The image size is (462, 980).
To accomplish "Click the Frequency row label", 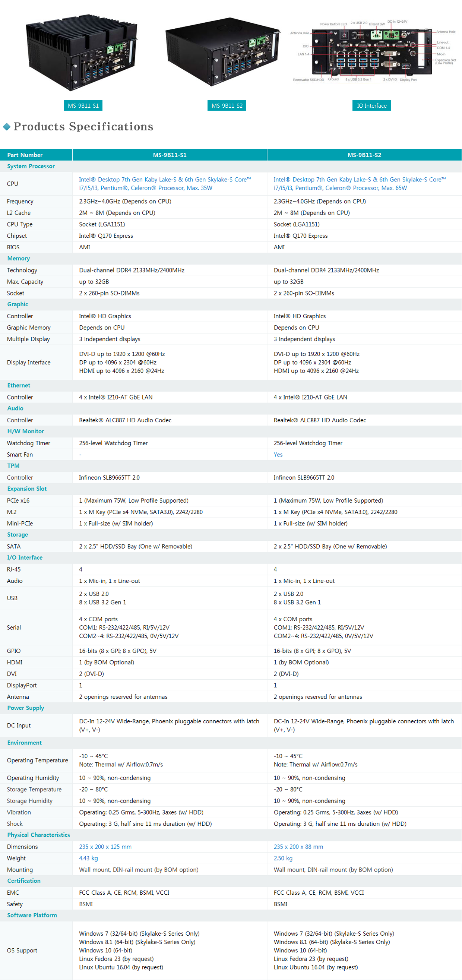I will point(20,201).
